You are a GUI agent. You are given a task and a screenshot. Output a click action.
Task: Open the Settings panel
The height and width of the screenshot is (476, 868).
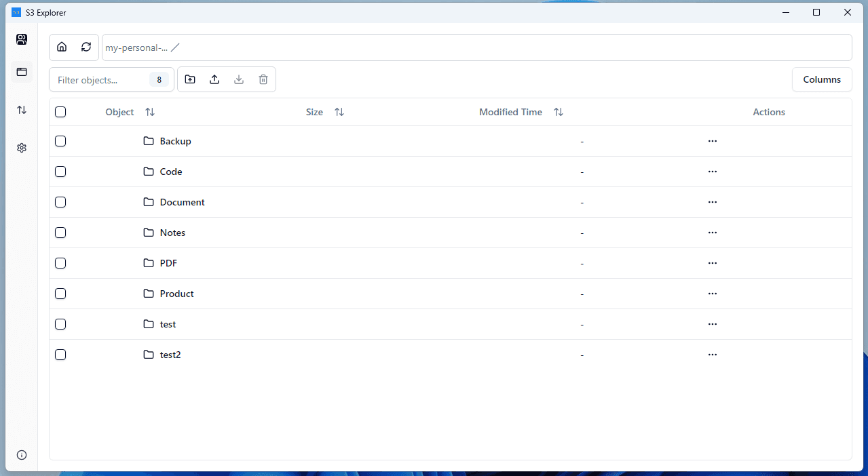point(21,147)
